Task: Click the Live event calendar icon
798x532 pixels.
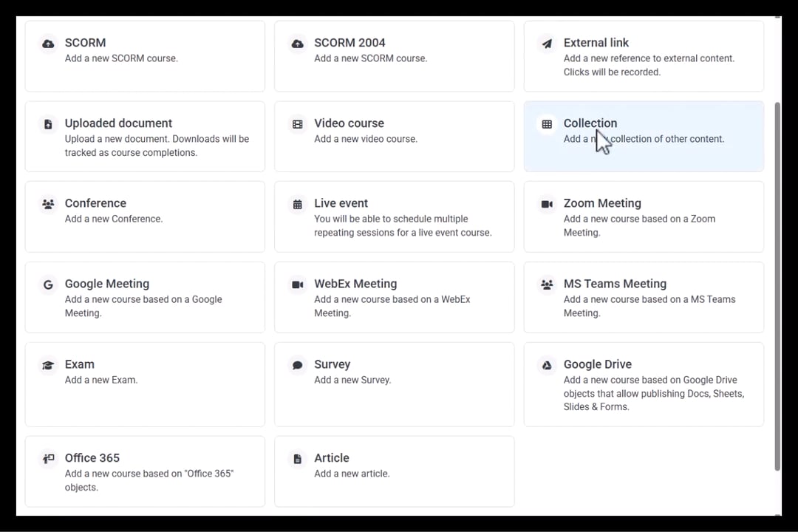Action: pos(298,204)
